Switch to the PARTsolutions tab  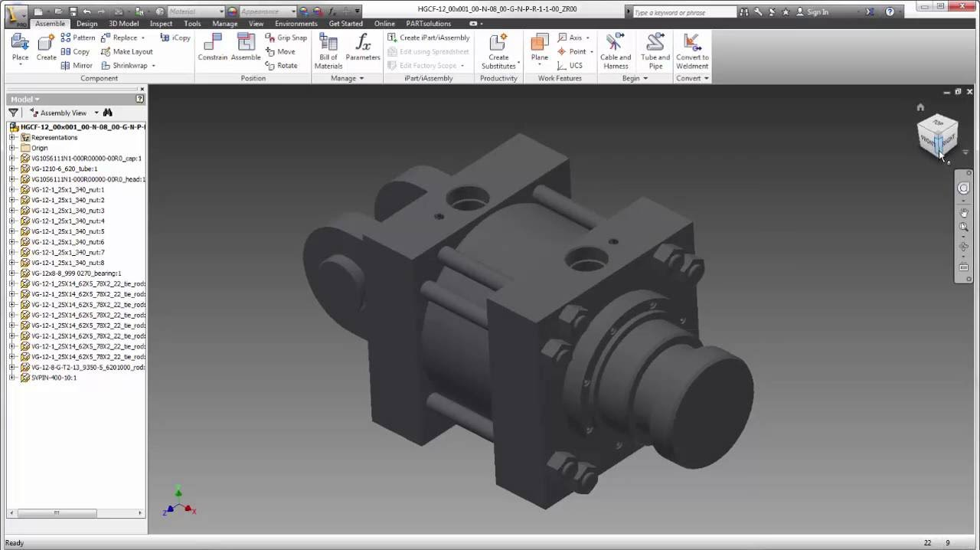428,24
